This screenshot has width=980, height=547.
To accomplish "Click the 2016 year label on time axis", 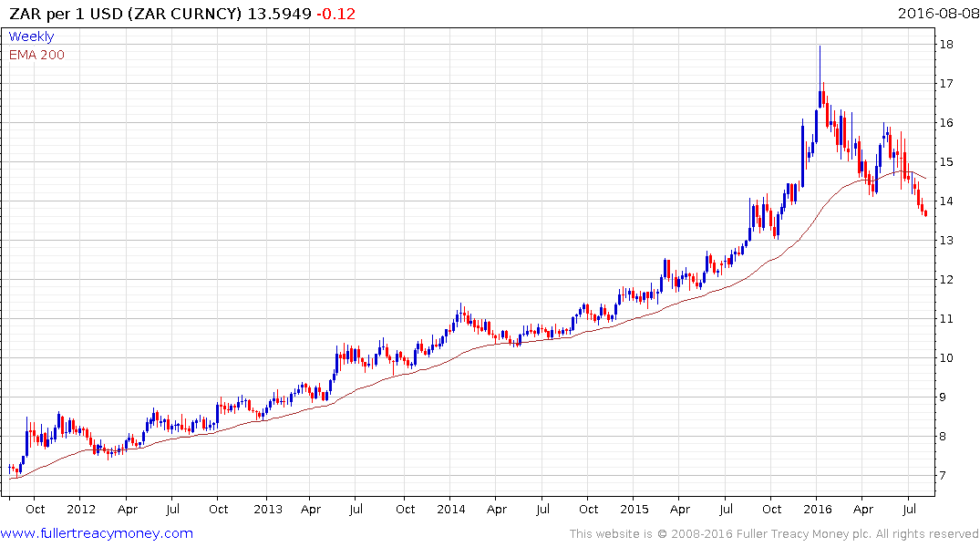I will click(x=818, y=510).
